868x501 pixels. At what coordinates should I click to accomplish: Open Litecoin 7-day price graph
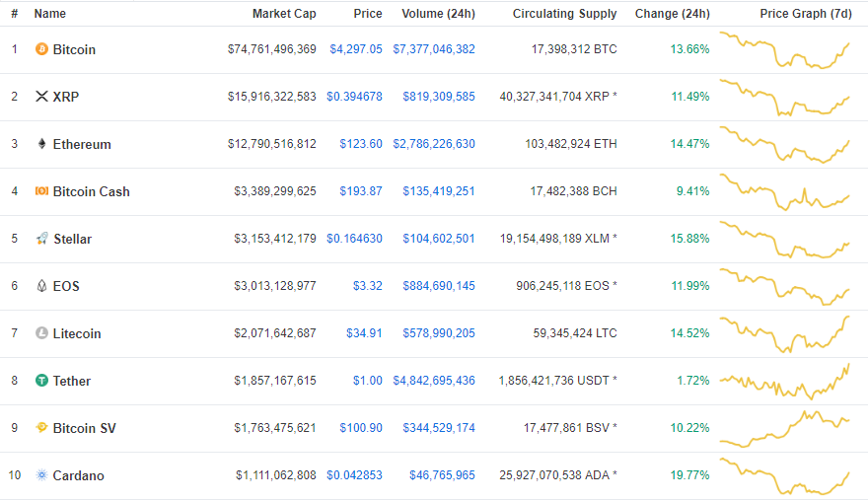coord(785,334)
